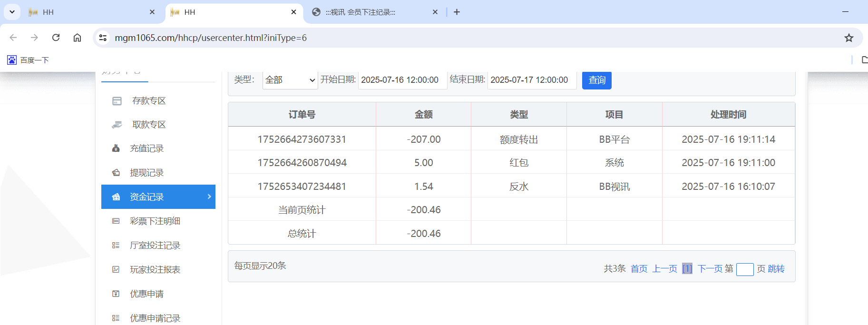The width and height of the screenshot is (868, 325).
Task: Click the 充值记录 money bag icon
Action: tap(116, 148)
